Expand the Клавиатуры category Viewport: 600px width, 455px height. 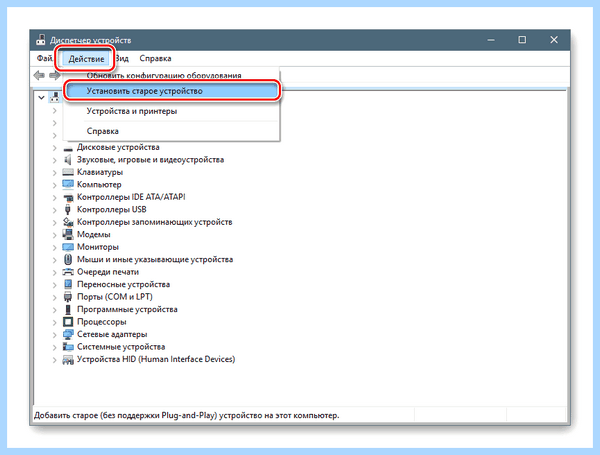(x=54, y=173)
